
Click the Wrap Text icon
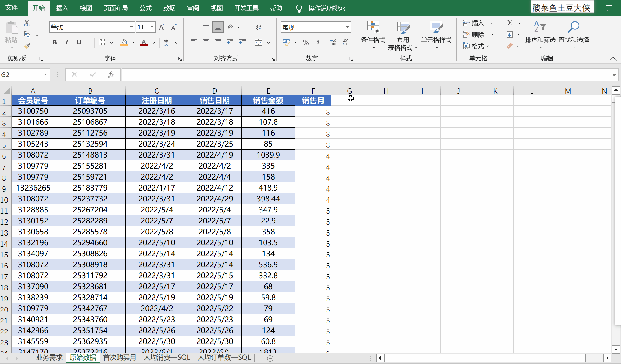259,27
